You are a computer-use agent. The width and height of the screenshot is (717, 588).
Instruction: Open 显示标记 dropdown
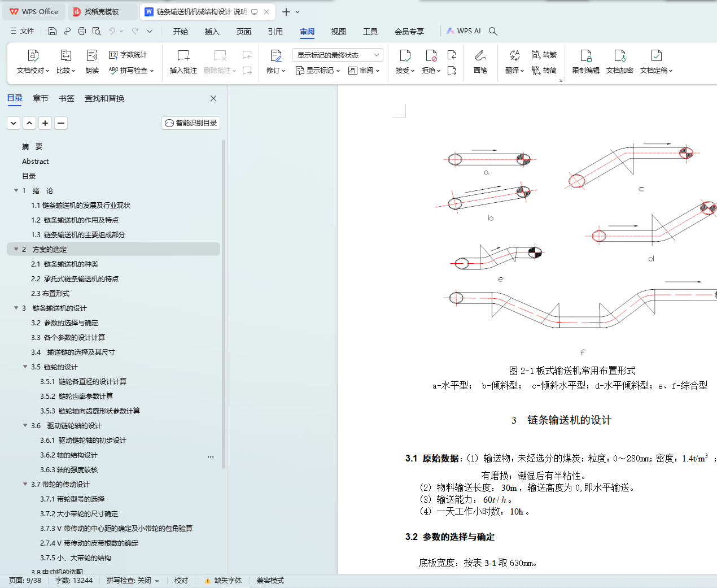318,71
